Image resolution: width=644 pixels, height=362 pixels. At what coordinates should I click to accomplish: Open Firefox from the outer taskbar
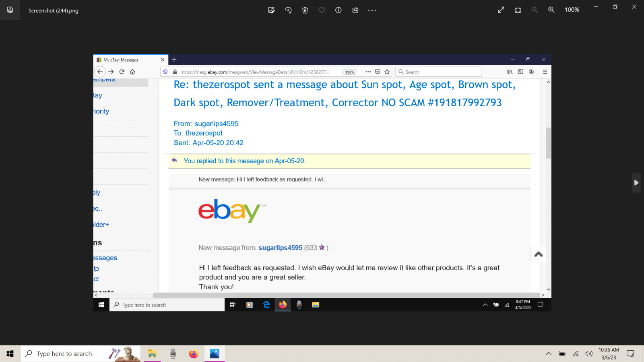click(194, 354)
